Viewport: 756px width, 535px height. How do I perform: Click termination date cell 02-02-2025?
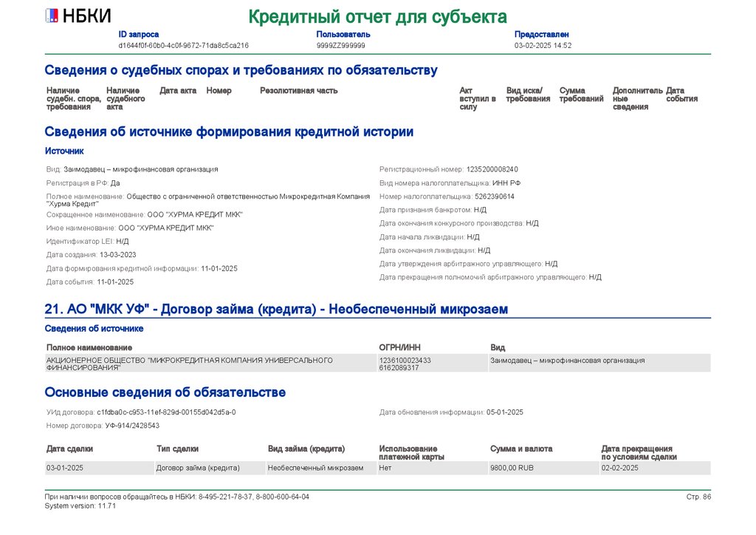click(656, 468)
